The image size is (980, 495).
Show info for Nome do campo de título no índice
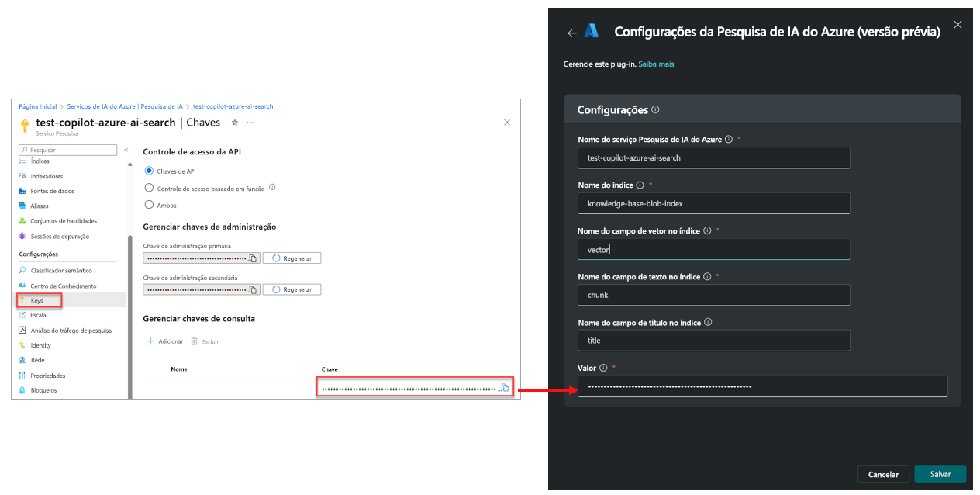click(x=708, y=322)
